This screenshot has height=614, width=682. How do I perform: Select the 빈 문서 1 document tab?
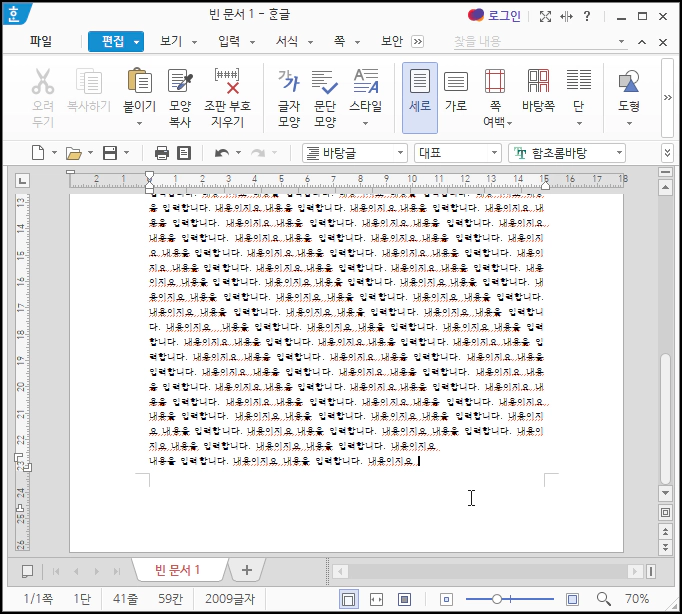coord(177,570)
